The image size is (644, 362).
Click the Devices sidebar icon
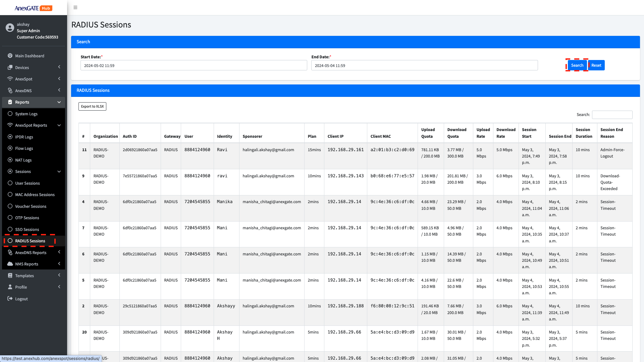[10, 67]
